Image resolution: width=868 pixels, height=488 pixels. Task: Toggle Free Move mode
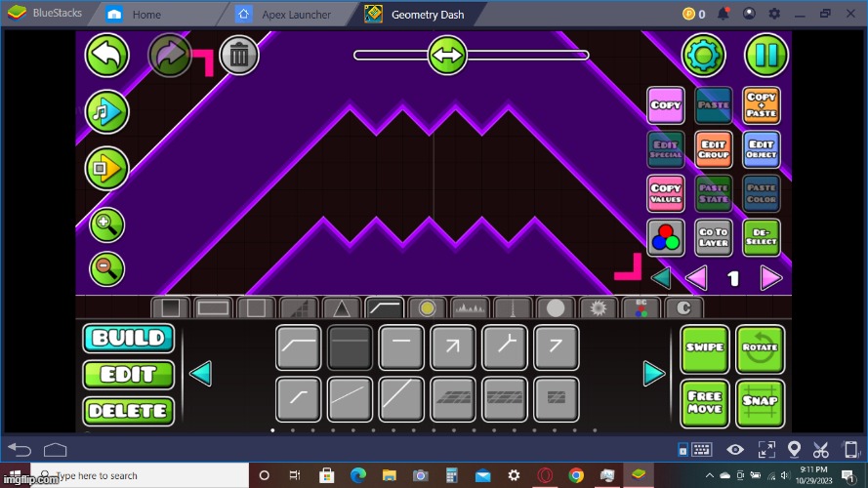[x=705, y=403]
